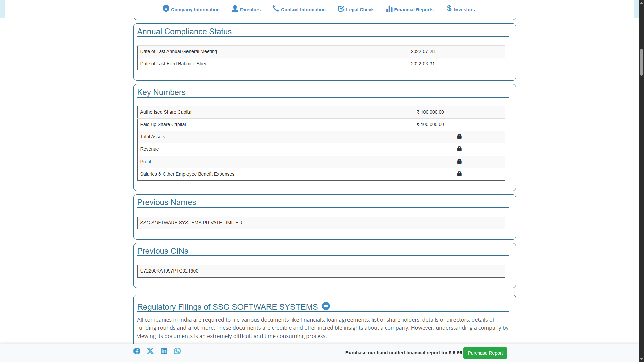Click the X (Twitter) share icon
This screenshot has height=362, width=644.
[150, 351]
